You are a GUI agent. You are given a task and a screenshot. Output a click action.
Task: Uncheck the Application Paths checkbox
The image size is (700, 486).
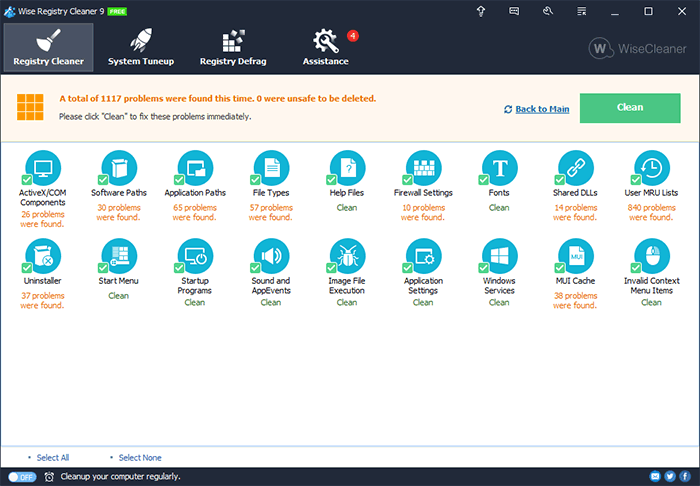pos(179,179)
